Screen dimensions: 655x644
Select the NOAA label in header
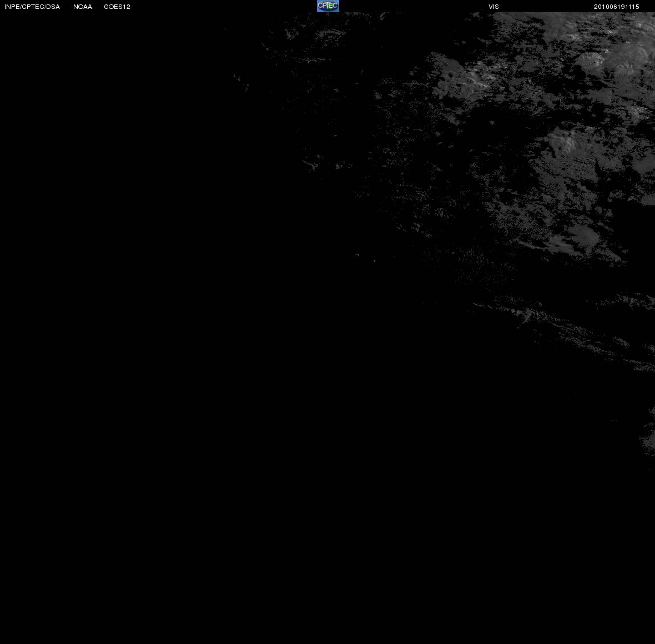83,7
